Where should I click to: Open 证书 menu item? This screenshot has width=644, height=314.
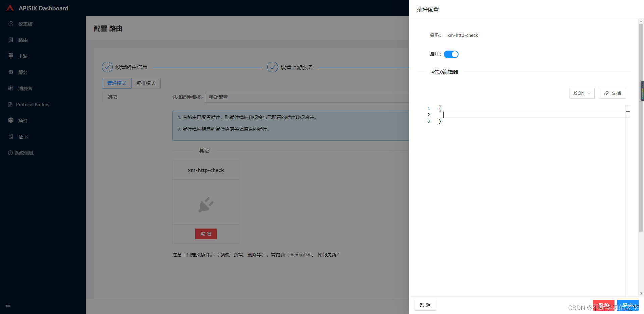43,137
